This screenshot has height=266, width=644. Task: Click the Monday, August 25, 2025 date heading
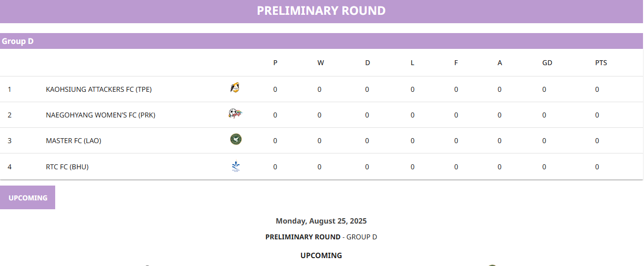[321, 221]
